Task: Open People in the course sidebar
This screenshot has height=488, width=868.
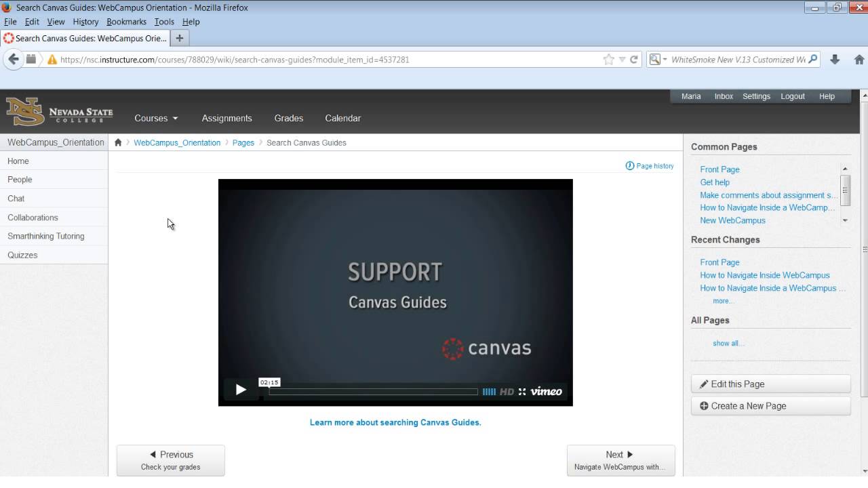Action: [x=54, y=180]
